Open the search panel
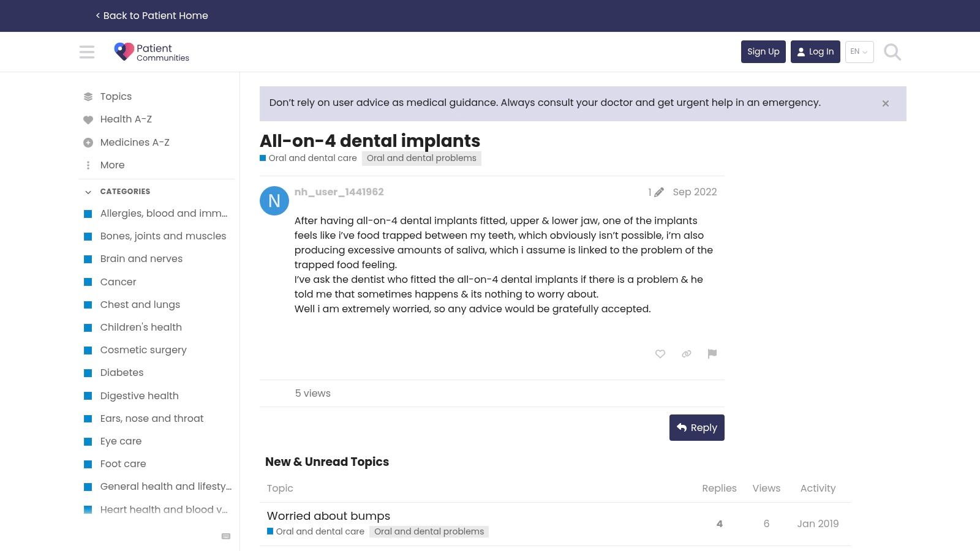 point(892,52)
